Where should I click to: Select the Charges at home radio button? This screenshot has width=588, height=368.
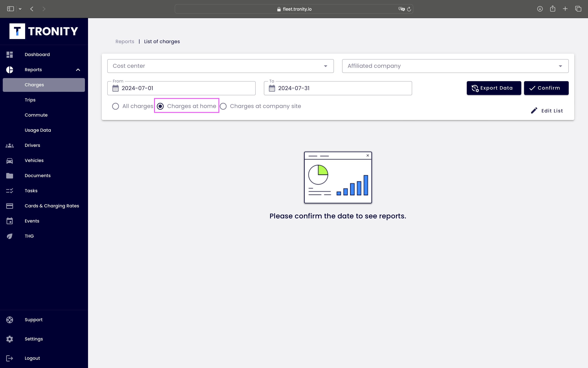click(x=160, y=106)
